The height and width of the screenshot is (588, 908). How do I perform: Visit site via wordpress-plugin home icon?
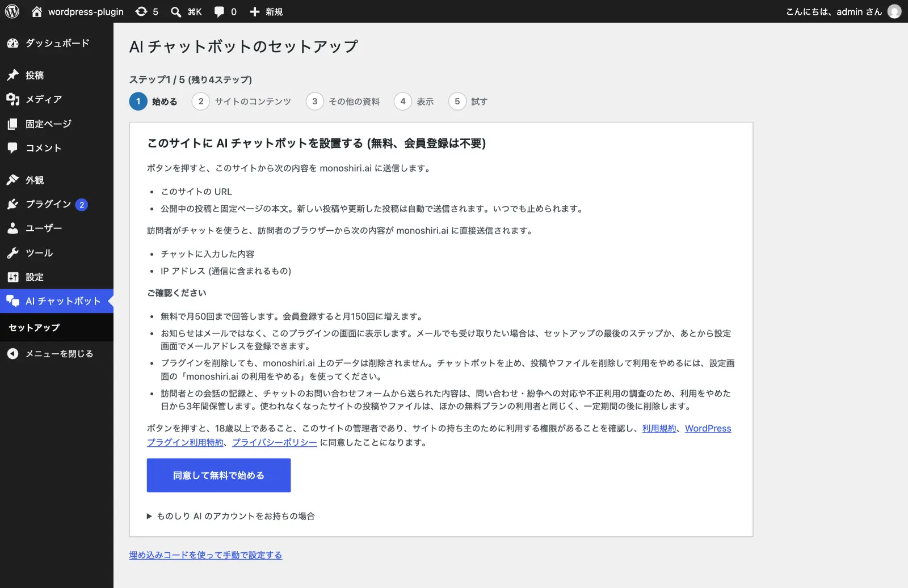pyautogui.click(x=37, y=11)
